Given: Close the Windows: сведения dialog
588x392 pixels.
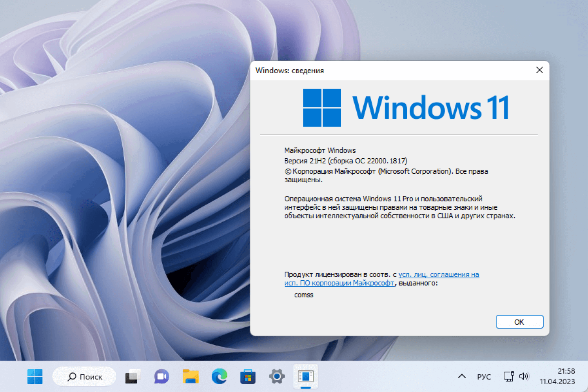Looking at the screenshot, I should (540, 70).
